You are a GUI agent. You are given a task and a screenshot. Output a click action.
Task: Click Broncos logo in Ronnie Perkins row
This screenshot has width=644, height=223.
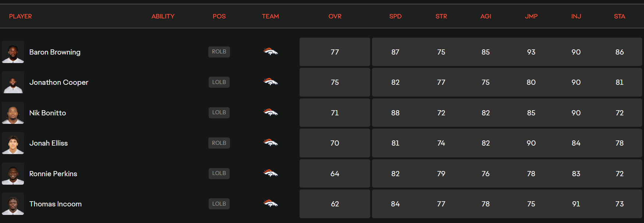tap(270, 173)
